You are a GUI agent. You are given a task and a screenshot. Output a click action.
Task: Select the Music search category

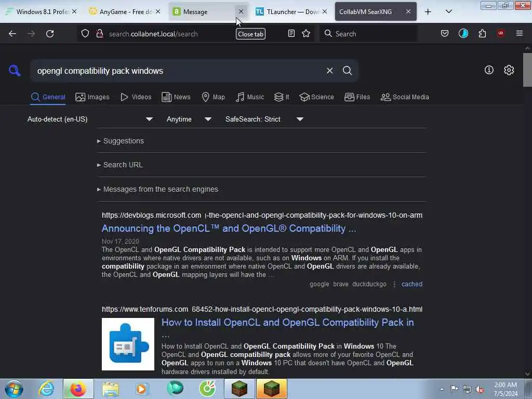(250, 97)
